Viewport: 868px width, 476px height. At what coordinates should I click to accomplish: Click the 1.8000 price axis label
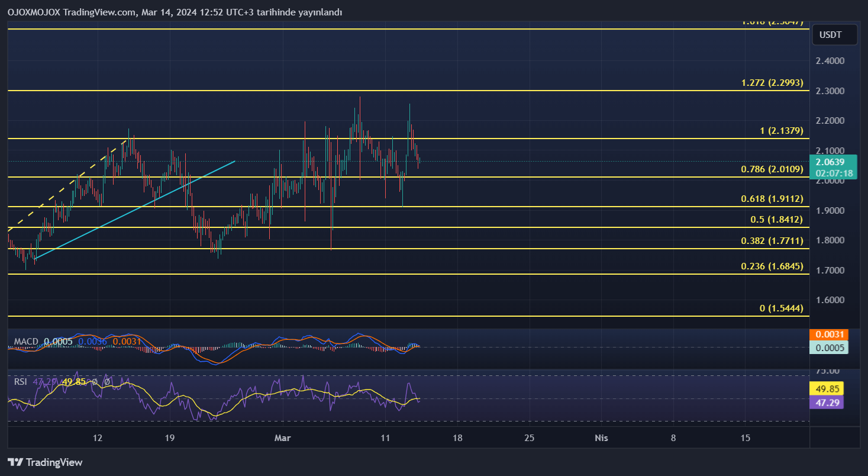[x=829, y=240]
